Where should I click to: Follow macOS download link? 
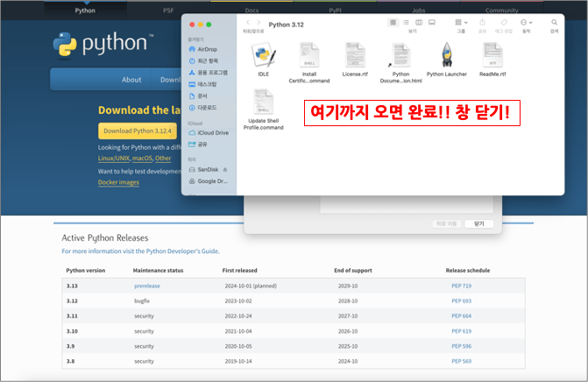click(142, 159)
